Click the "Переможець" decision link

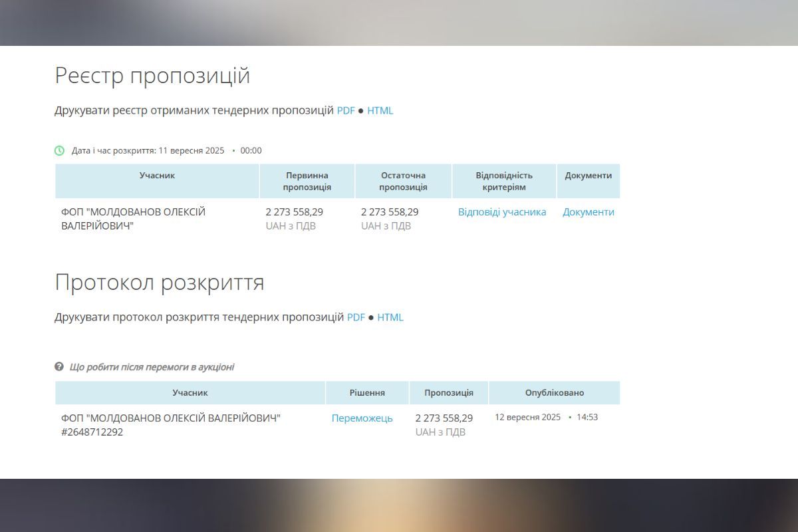pyautogui.click(x=362, y=418)
